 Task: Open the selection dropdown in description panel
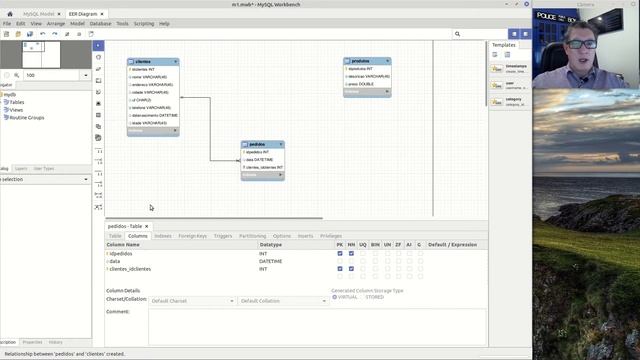tap(86, 180)
